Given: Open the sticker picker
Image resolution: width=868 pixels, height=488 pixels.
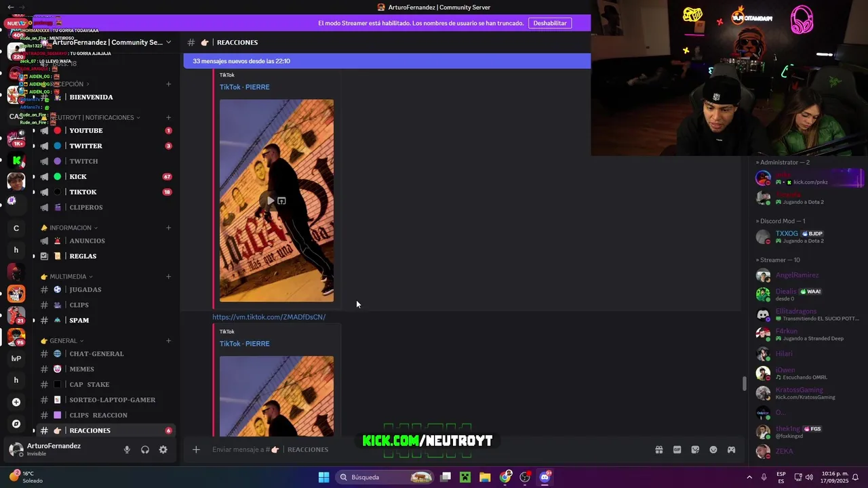Looking at the screenshot, I should [x=695, y=449].
